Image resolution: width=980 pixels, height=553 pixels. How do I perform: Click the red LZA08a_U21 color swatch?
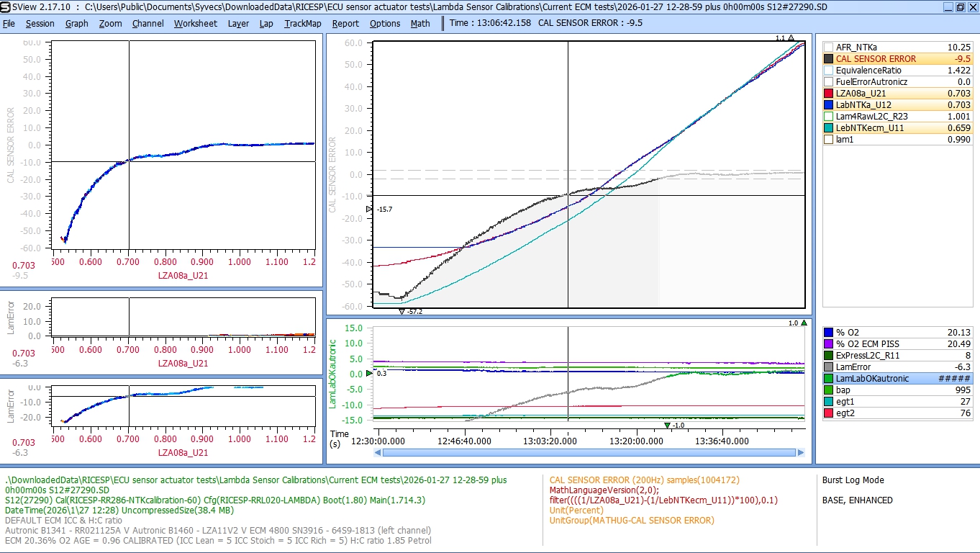point(828,94)
